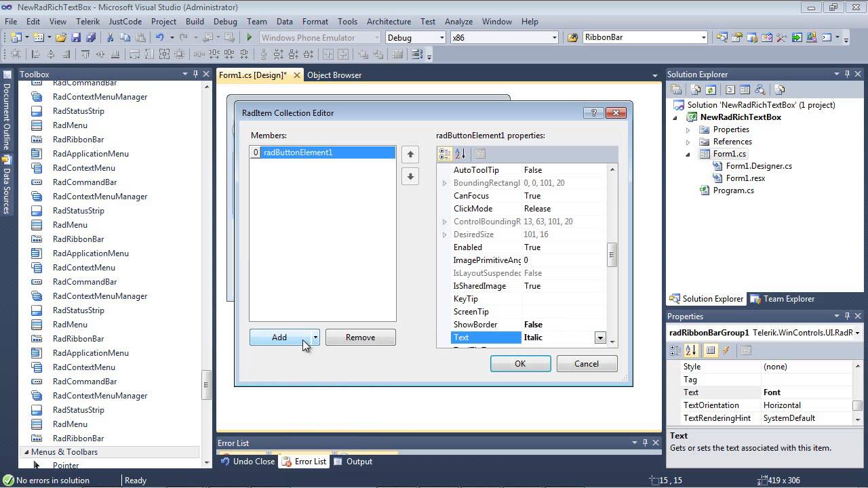868x488 pixels.
Task: Switch to the Output tab
Action: click(353, 462)
